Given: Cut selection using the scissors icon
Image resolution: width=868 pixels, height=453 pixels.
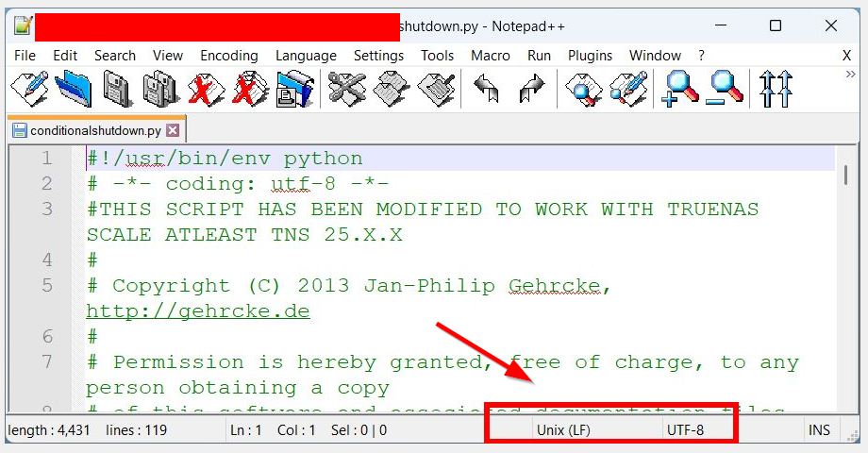Looking at the screenshot, I should click(x=346, y=90).
